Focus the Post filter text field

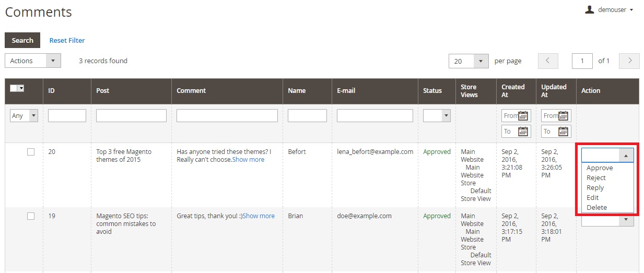click(x=131, y=115)
